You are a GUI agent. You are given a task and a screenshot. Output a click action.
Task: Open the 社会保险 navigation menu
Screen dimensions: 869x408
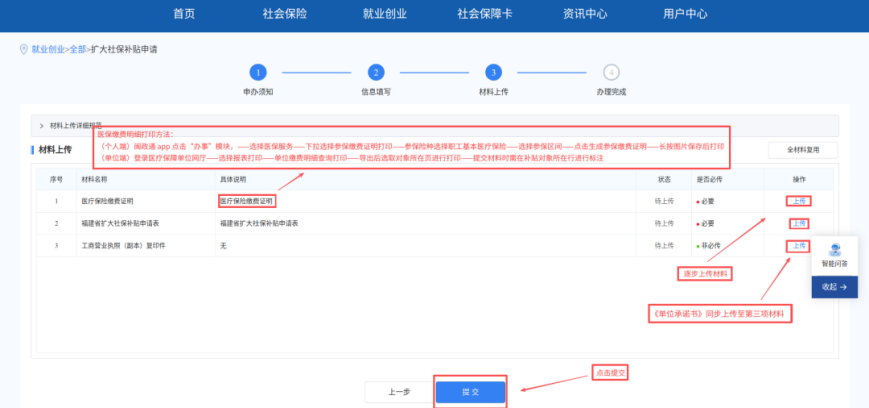pos(285,14)
